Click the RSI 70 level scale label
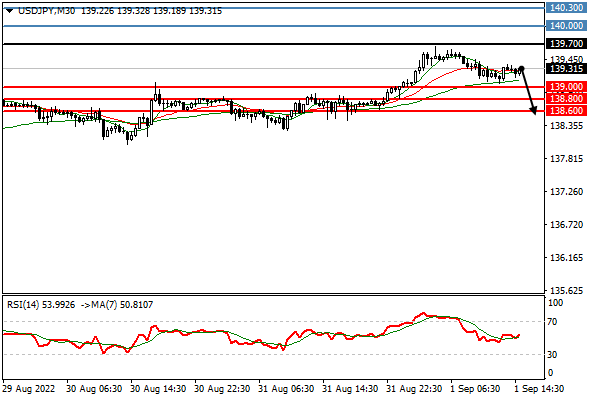 pos(553,322)
